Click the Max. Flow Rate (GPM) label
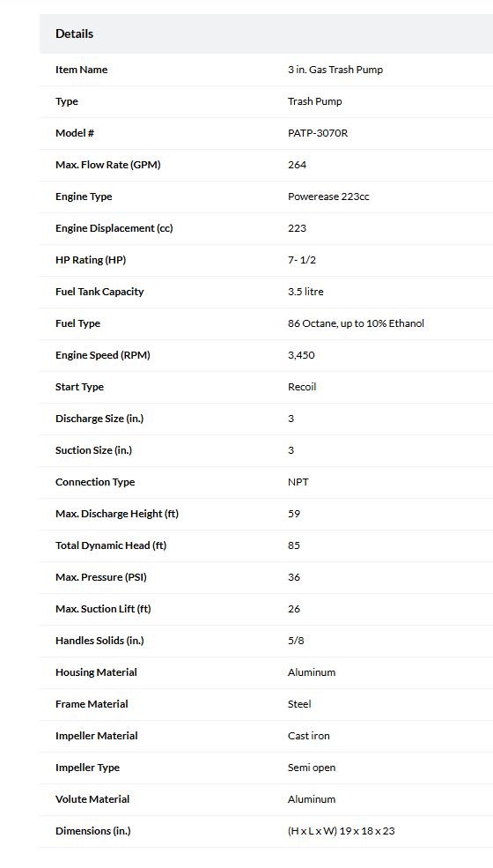The width and height of the screenshot is (493, 868). tap(108, 165)
